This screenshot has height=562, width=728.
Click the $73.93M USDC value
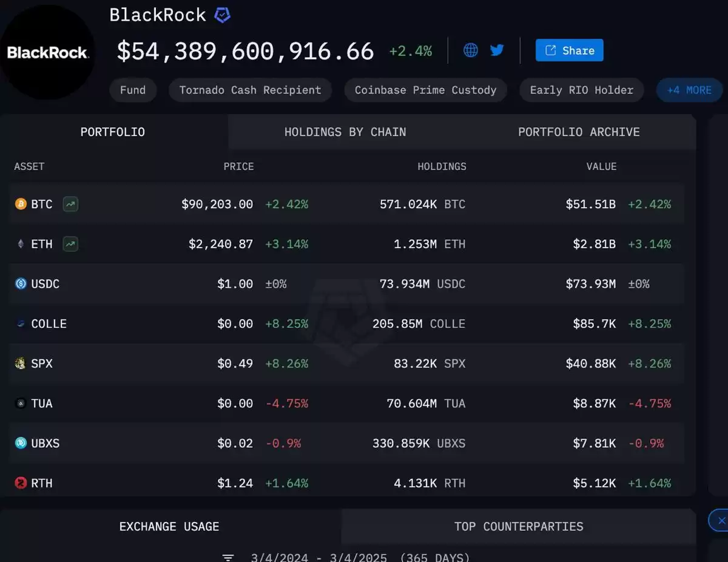(x=591, y=283)
